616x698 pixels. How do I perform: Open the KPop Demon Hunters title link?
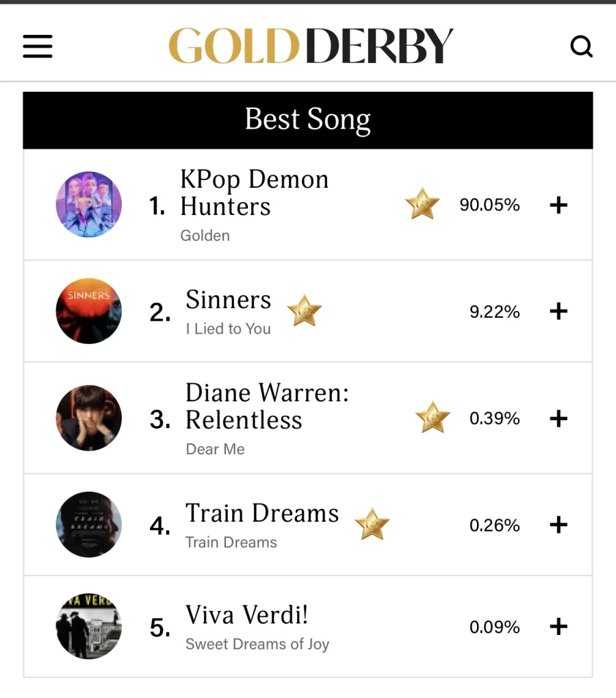tap(254, 192)
